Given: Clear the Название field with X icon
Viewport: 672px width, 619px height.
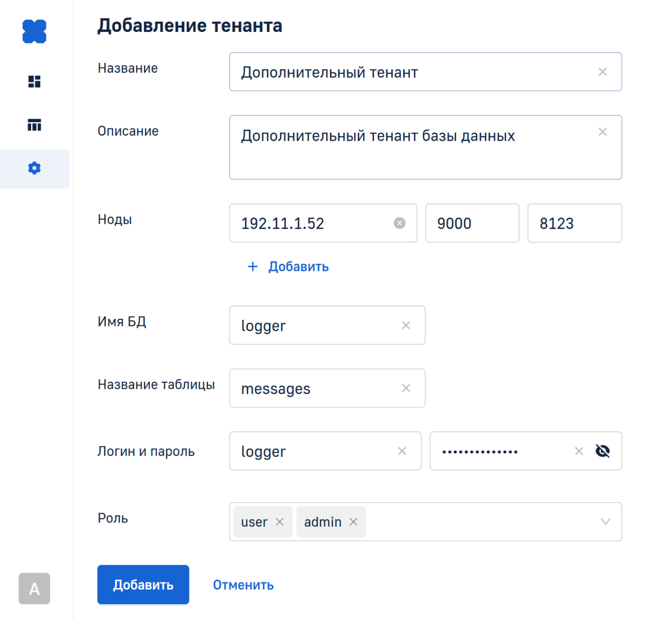Looking at the screenshot, I should point(602,72).
